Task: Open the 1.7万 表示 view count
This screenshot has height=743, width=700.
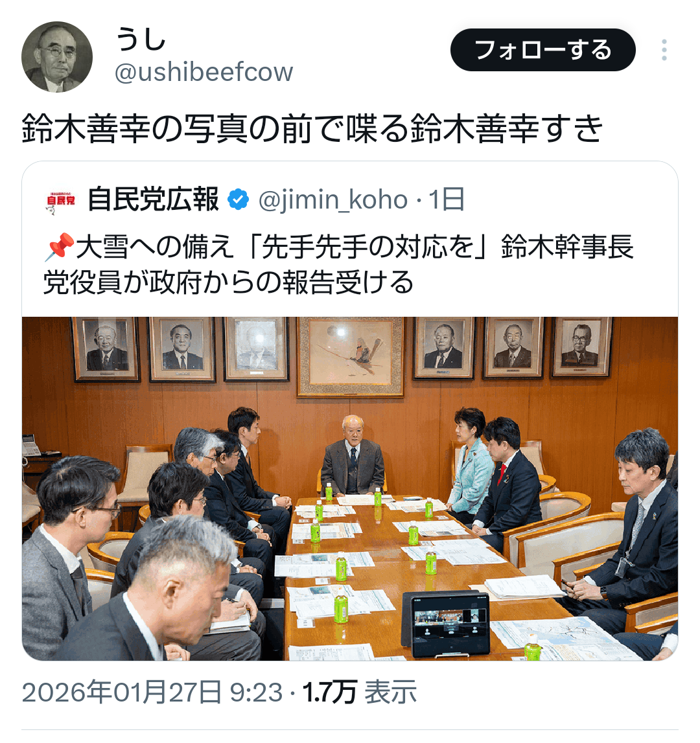Action: click(x=360, y=692)
